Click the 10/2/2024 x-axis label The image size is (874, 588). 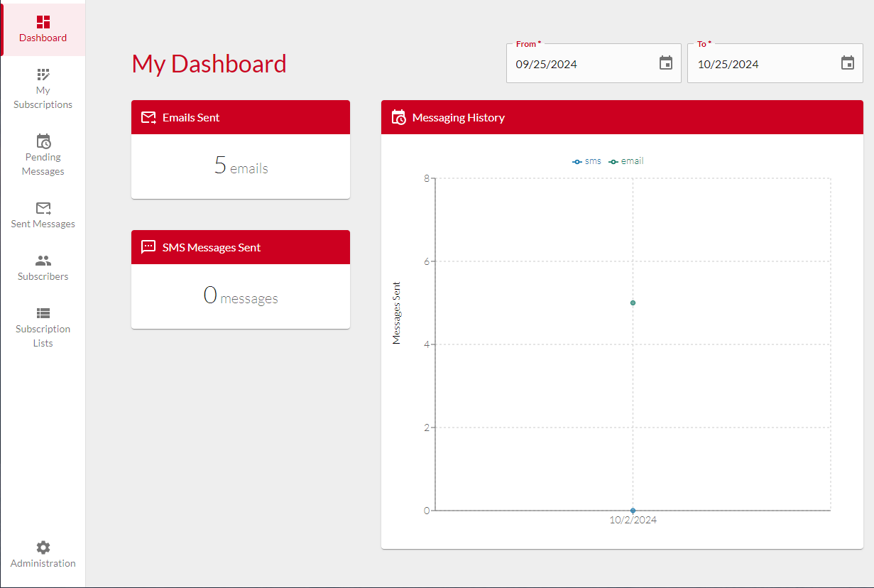pyautogui.click(x=633, y=520)
